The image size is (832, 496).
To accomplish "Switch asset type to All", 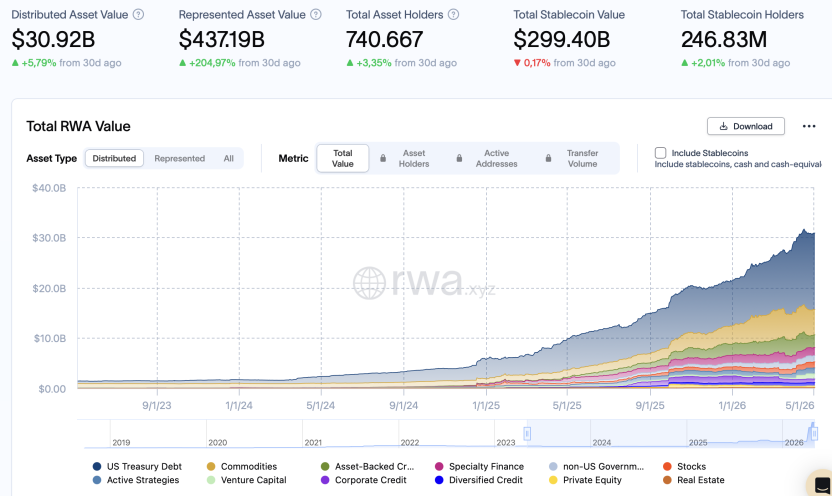I will tap(228, 158).
